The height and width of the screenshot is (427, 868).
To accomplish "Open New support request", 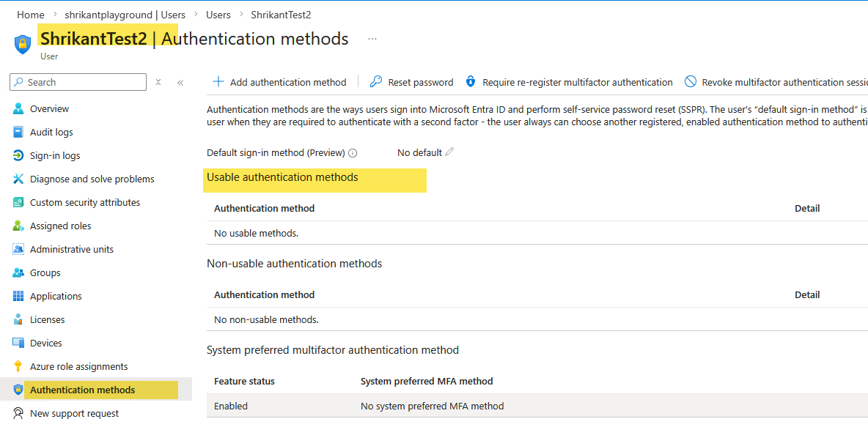I will pyautogui.click(x=74, y=413).
